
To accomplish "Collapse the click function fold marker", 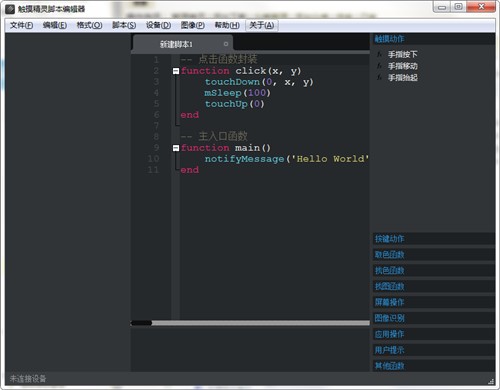I will tap(176, 71).
